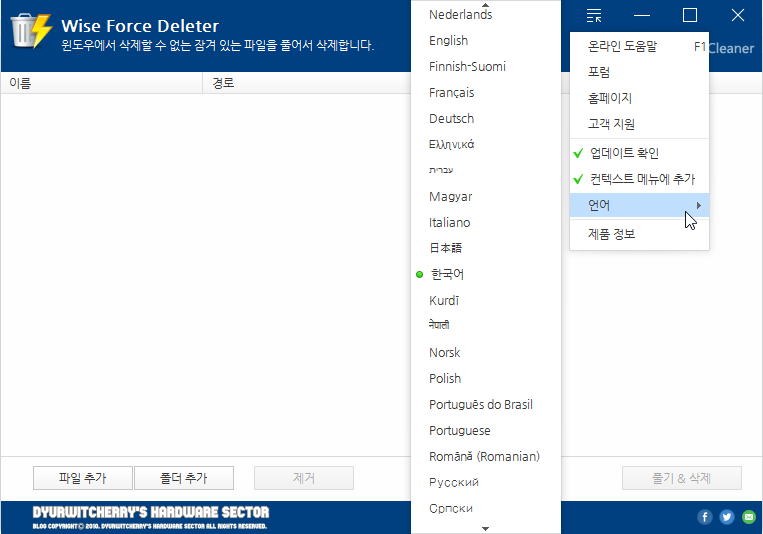This screenshot has width=763, height=534.
Task: Click the 폴더 추가 button
Action: pyautogui.click(x=184, y=478)
